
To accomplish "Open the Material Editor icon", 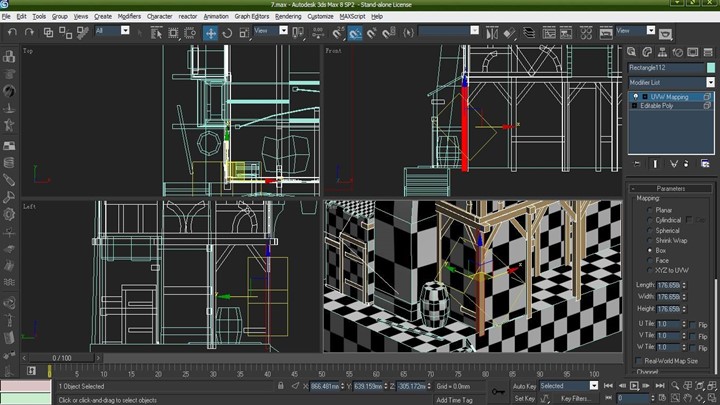I will pos(586,33).
